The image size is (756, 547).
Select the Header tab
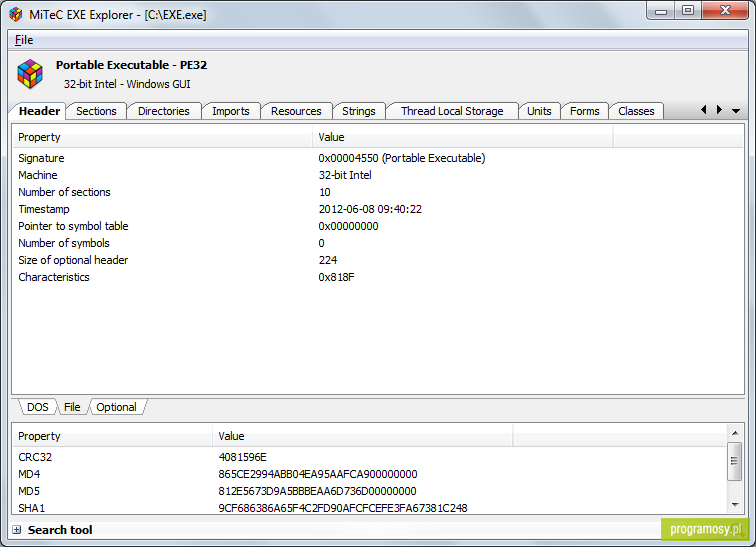(39, 111)
